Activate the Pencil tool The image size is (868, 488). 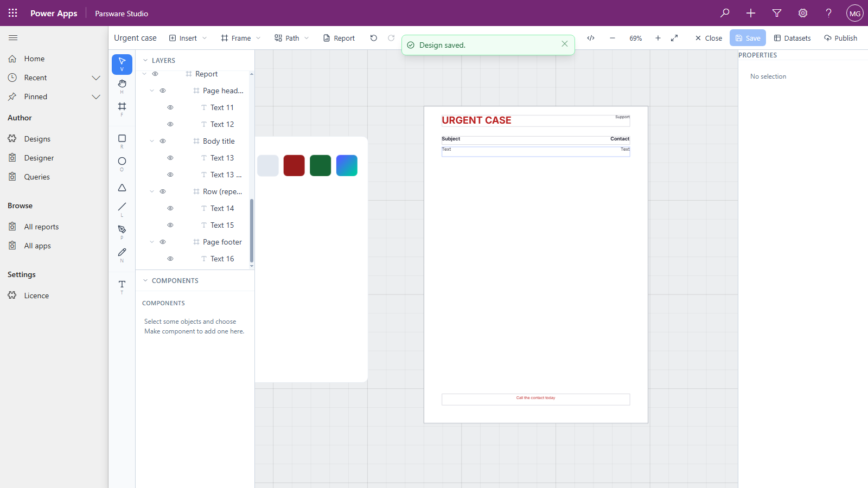[x=122, y=254]
